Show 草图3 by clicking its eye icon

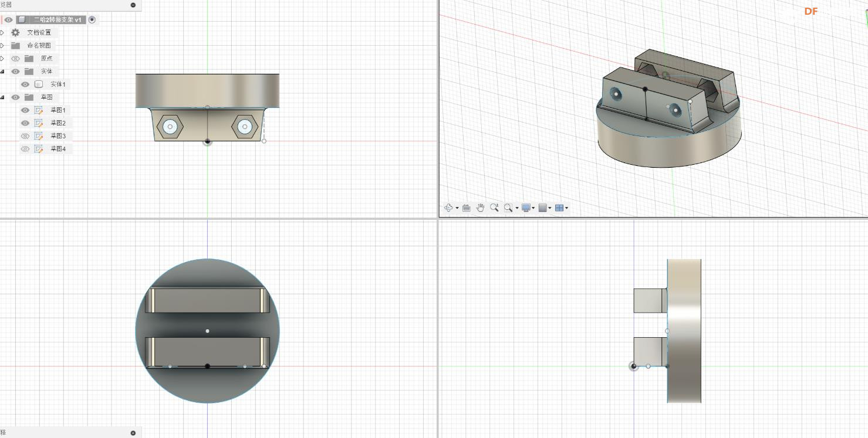click(x=25, y=136)
